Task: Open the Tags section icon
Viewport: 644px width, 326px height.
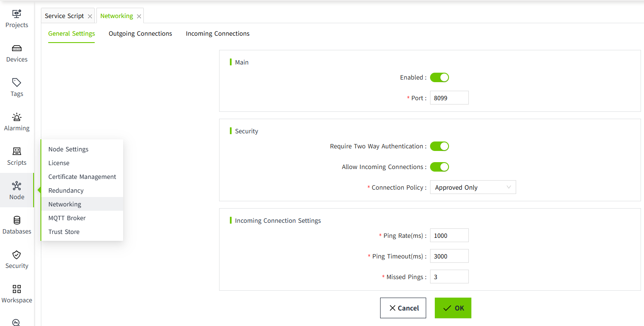Action: (x=17, y=83)
